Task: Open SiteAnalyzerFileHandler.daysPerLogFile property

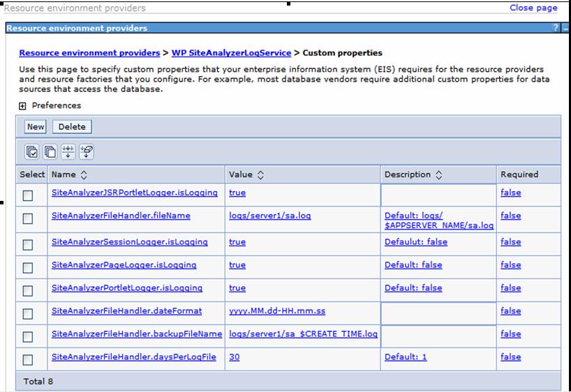Action: point(133,356)
